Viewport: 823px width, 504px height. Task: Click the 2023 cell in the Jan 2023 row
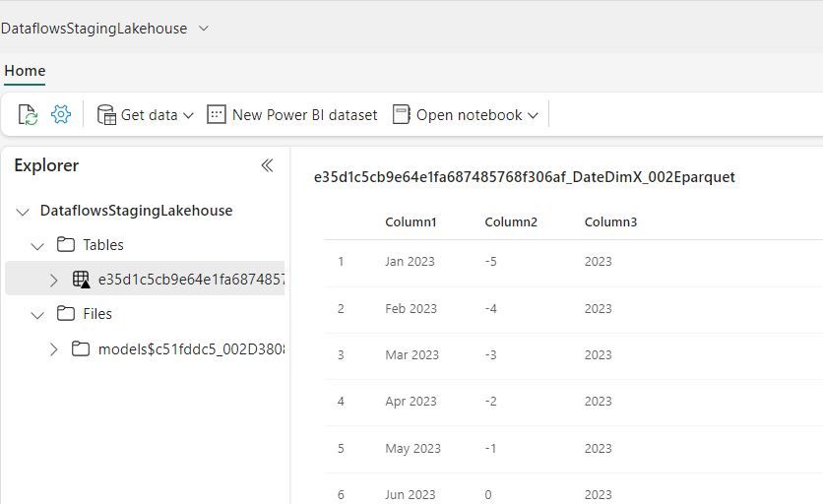599,262
